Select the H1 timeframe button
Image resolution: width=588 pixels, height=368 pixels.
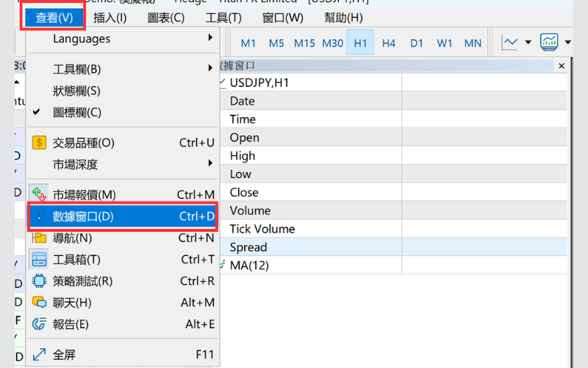[360, 43]
